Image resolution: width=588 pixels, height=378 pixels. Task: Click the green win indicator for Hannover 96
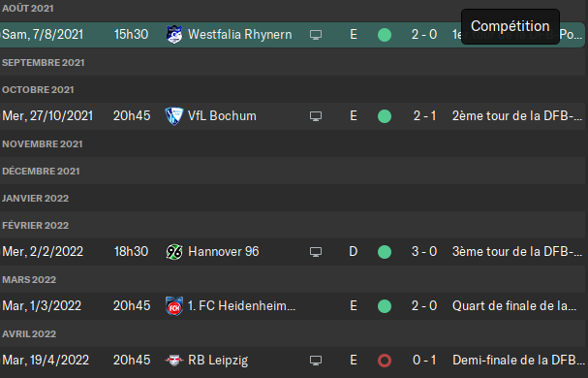385,252
